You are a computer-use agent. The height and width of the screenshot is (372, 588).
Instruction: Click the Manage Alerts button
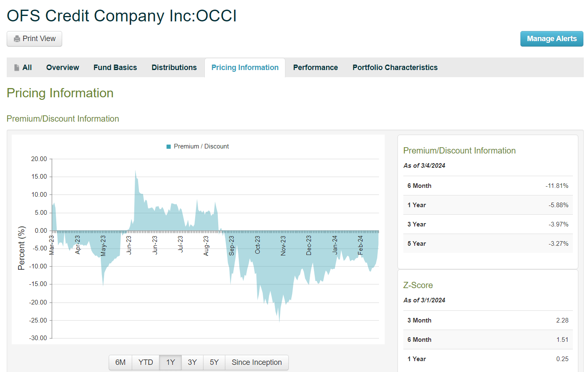pyautogui.click(x=551, y=38)
